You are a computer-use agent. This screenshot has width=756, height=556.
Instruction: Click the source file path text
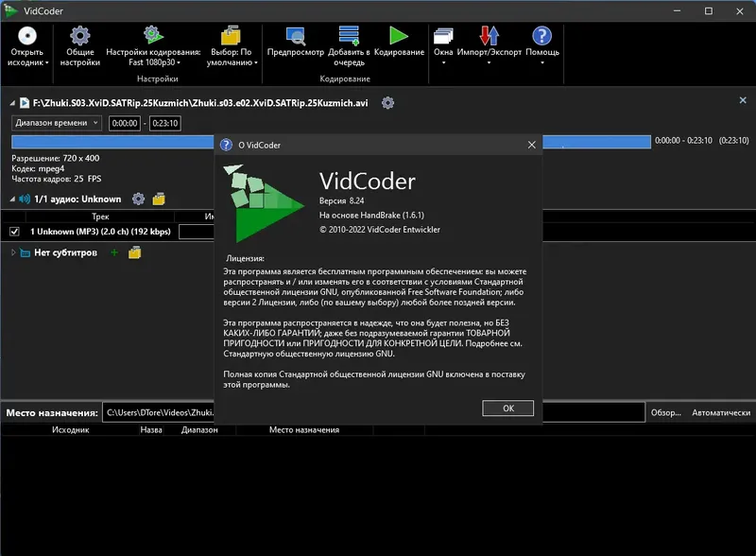(200, 103)
